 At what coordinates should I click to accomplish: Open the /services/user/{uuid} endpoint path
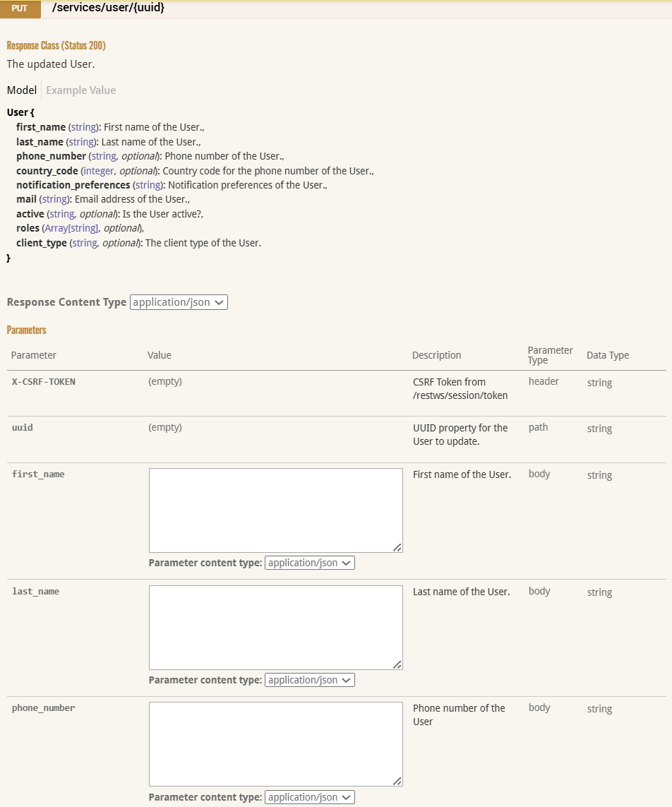tap(108, 8)
